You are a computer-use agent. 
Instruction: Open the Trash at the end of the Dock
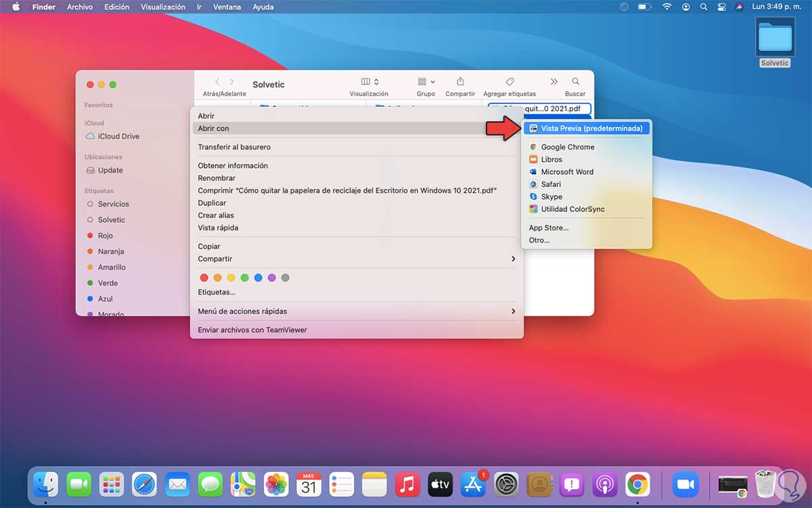coord(765,484)
